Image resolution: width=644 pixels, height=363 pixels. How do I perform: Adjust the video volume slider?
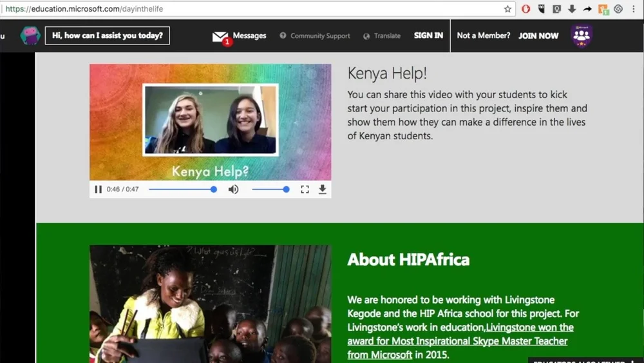pyautogui.click(x=270, y=189)
